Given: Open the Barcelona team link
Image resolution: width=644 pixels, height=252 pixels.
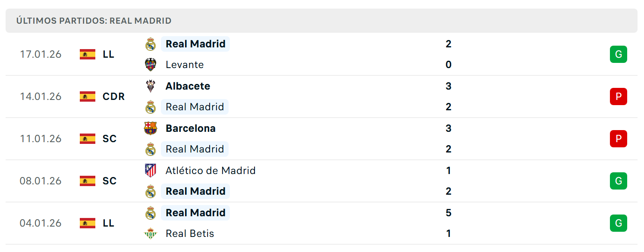Looking at the screenshot, I should pos(191,128).
